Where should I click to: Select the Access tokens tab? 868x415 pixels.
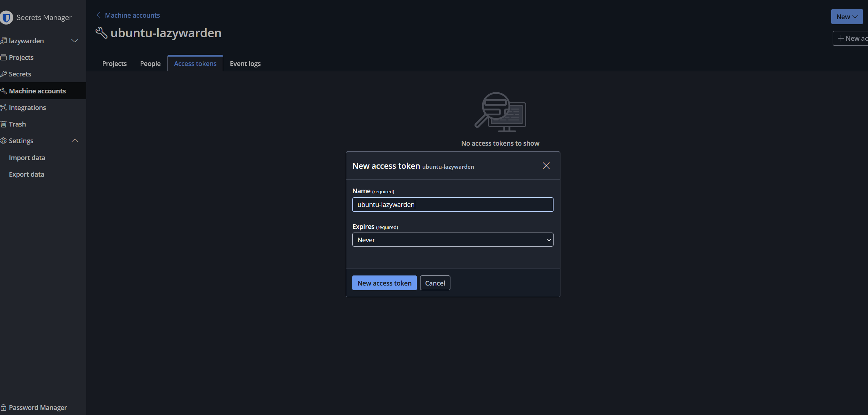tap(195, 63)
